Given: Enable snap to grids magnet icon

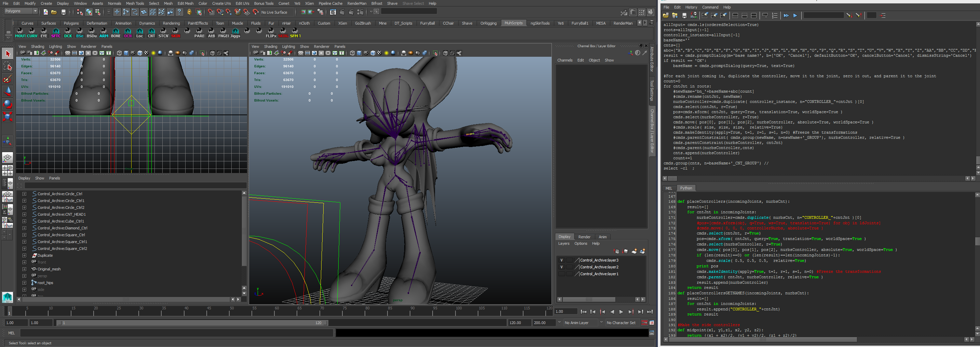Looking at the screenshot, I should pos(211,12).
